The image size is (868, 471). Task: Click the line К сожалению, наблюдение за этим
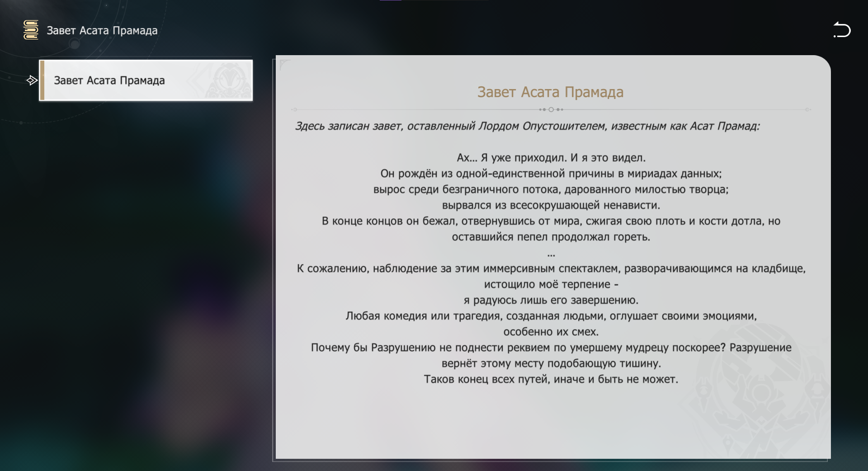pyautogui.click(x=551, y=268)
